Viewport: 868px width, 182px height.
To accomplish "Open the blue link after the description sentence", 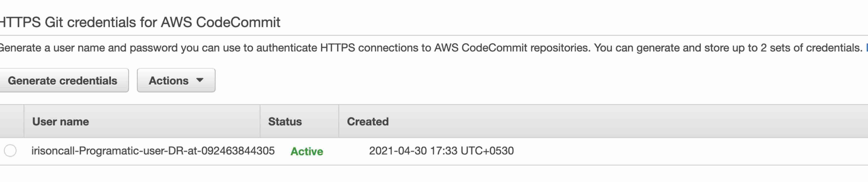I will 866,48.
